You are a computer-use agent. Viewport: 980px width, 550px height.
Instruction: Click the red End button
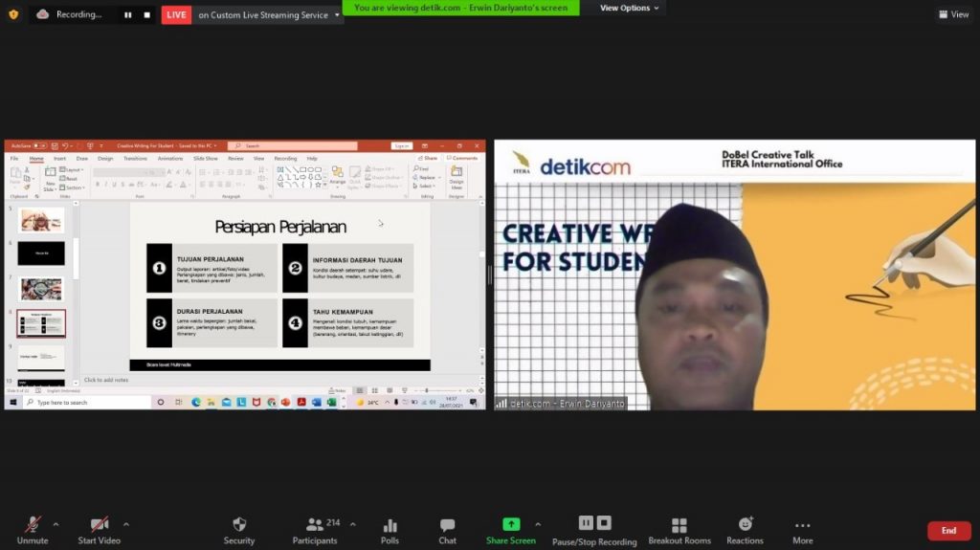[948, 531]
